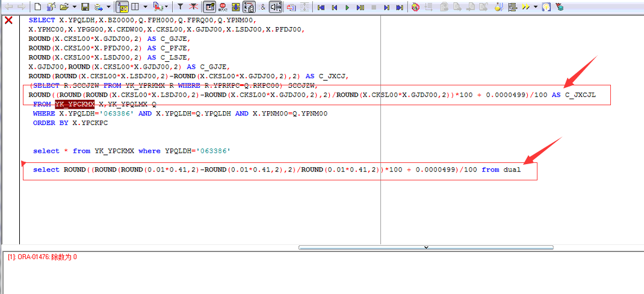Remove filter with crossed funnel icon
Screen dimensions: 644x294
coord(193,7)
